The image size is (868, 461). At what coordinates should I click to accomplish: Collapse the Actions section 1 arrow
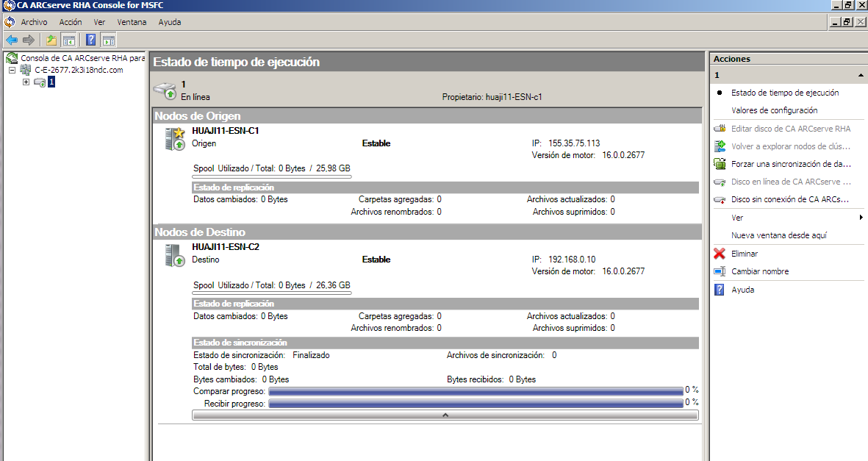pyautogui.click(x=860, y=75)
